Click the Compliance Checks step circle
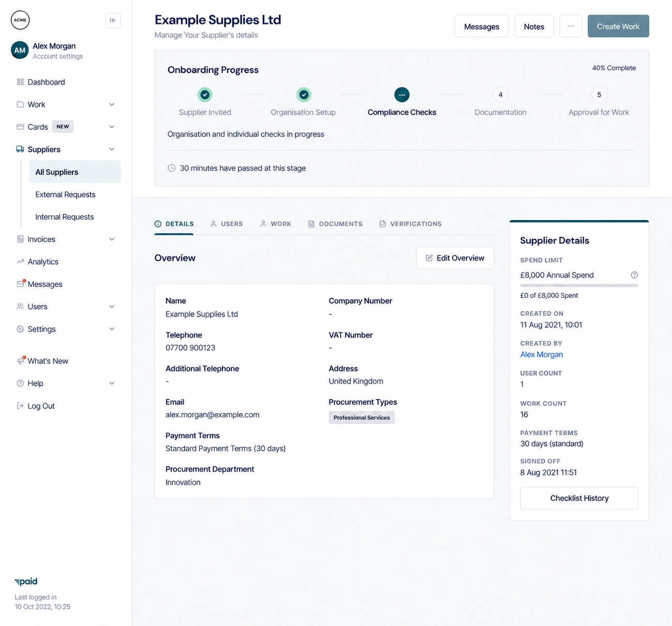 pyautogui.click(x=402, y=95)
